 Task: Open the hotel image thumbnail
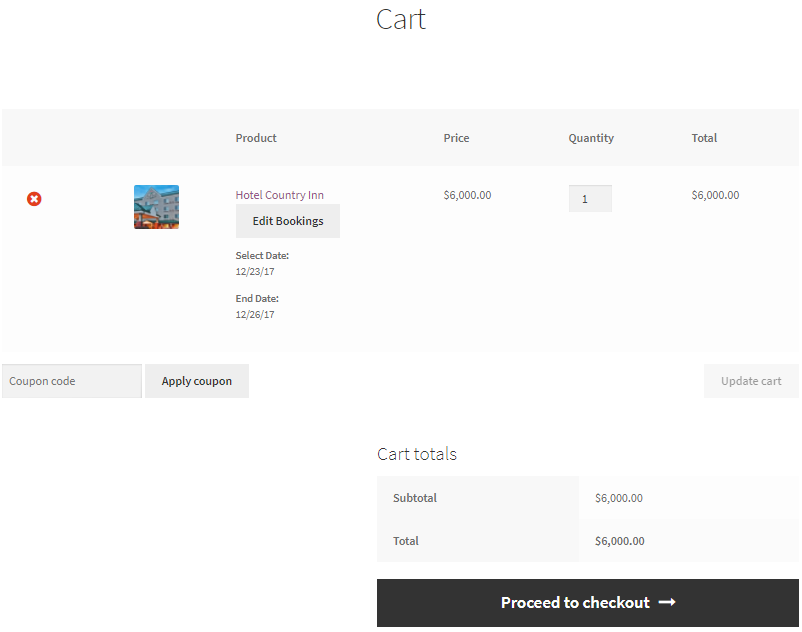coord(156,207)
